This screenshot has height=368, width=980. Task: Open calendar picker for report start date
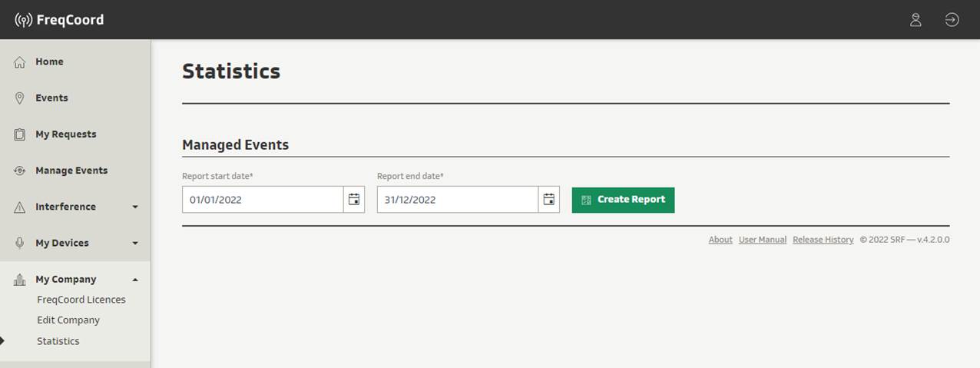pos(354,200)
